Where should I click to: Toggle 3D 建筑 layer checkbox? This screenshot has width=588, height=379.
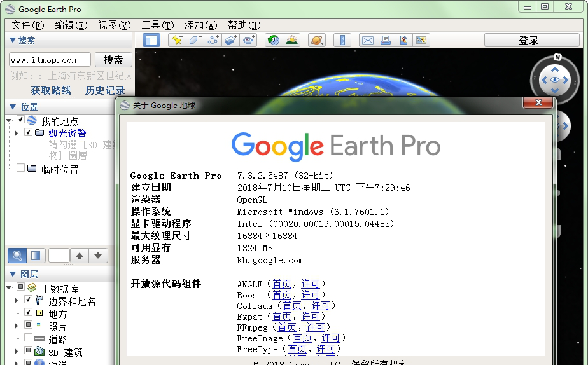(28, 350)
